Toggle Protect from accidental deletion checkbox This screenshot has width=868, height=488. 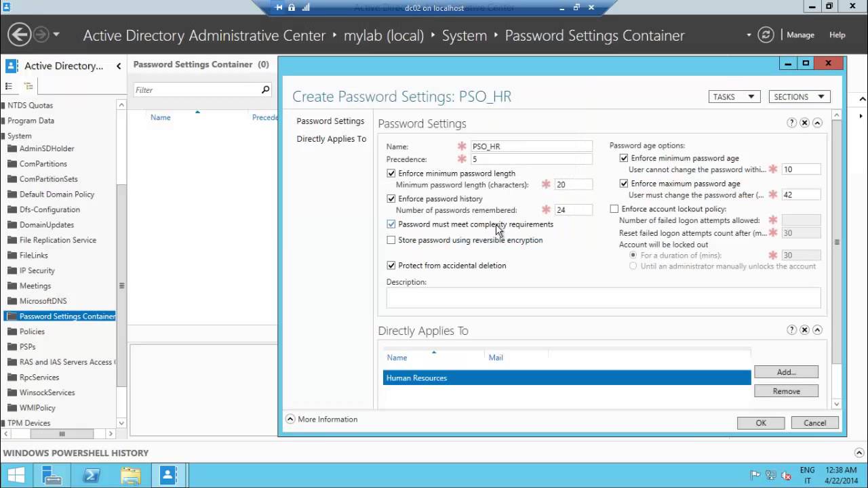(x=391, y=266)
